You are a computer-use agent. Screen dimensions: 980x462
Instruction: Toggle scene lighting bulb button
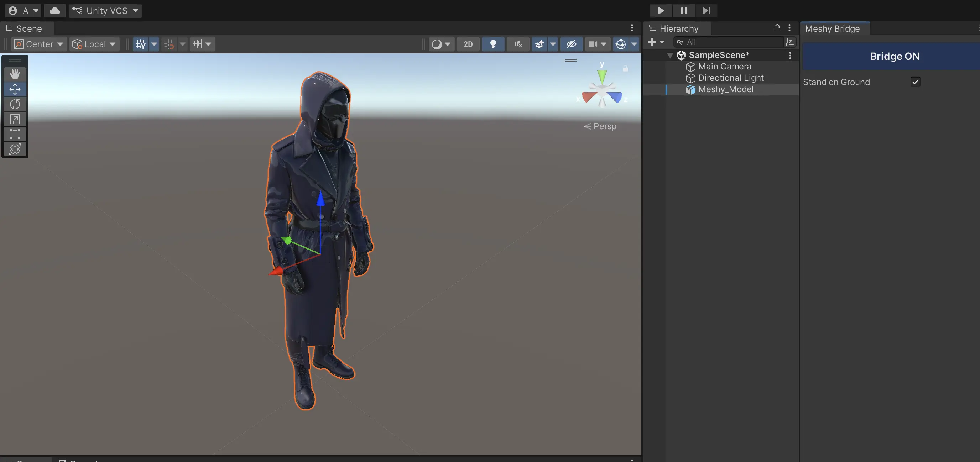pyautogui.click(x=493, y=44)
